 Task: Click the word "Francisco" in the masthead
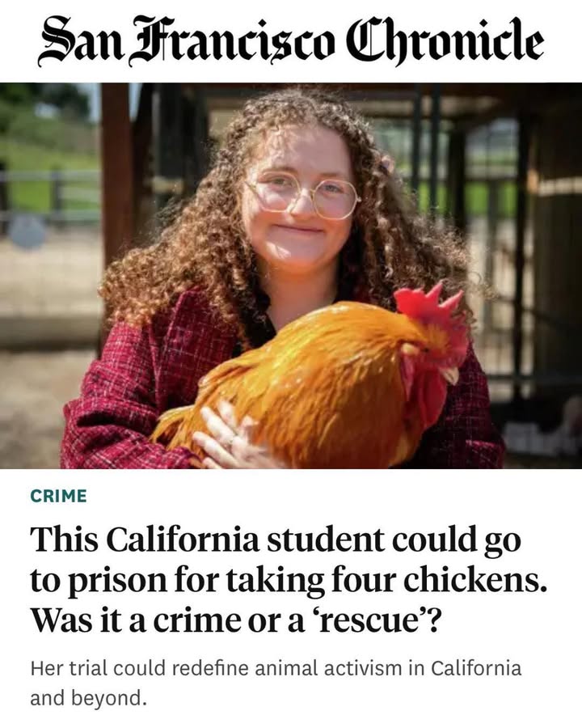coord(233,40)
